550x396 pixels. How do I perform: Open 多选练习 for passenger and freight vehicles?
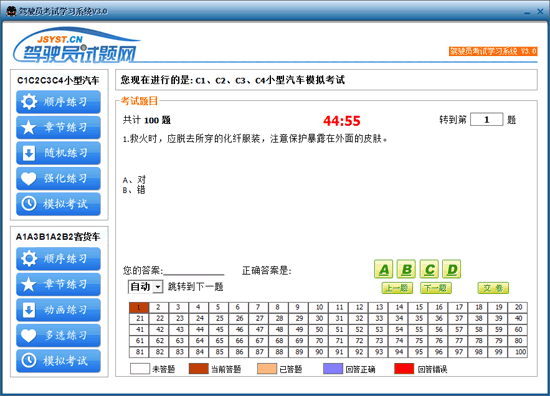point(58,335)
